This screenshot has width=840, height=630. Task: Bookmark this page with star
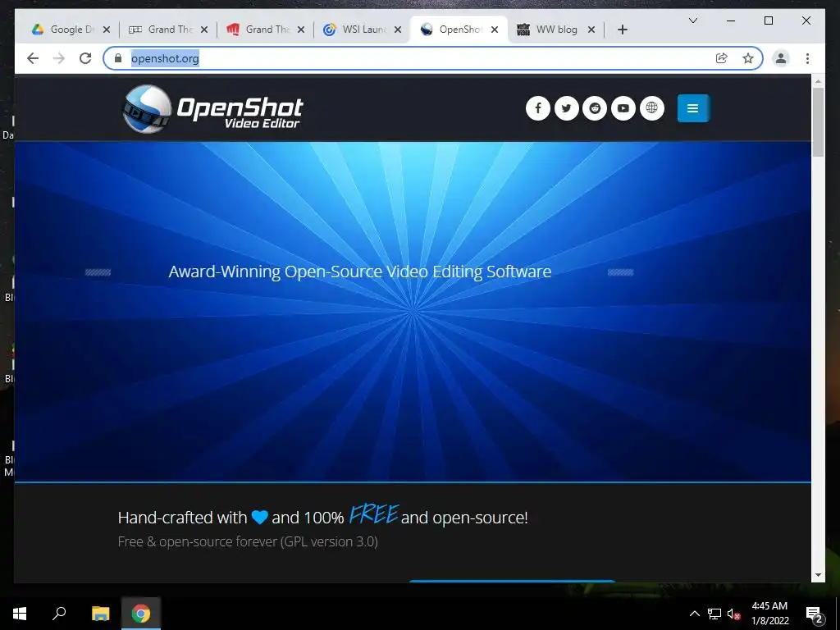coord(748,58)
